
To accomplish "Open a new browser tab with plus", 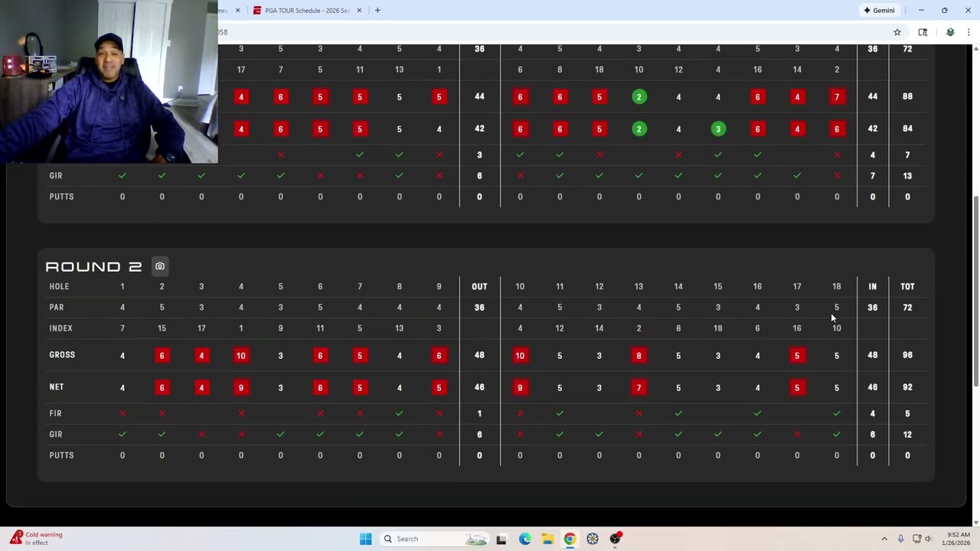I will coord(377,11).
